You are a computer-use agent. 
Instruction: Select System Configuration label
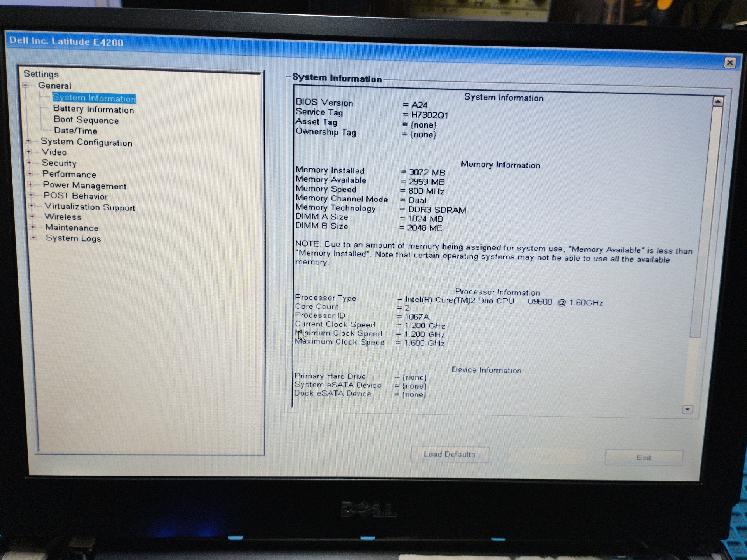click(86, 142)
